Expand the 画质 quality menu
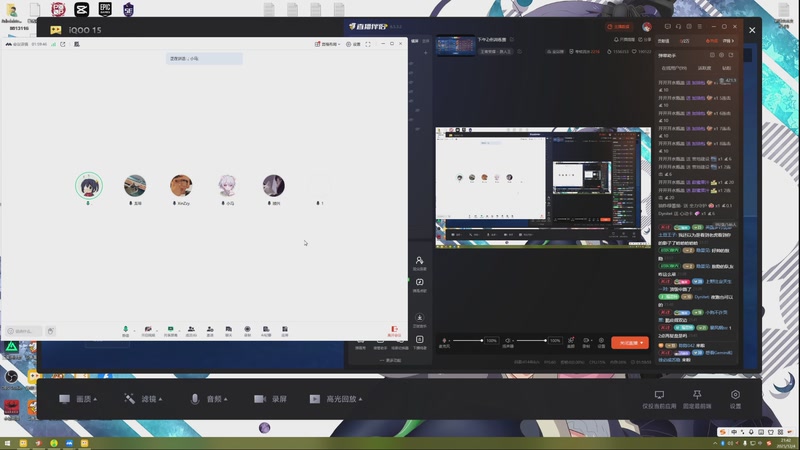This screenshot has height=450, width=800. tap(78, 399)
